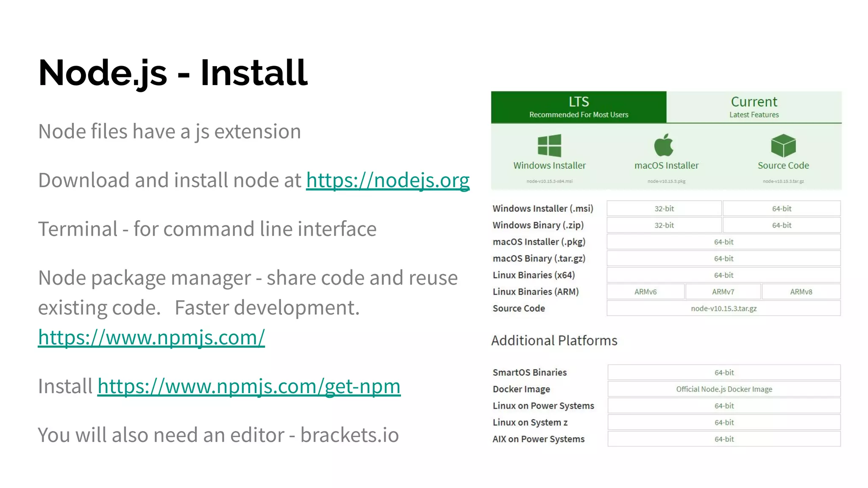Download Linux on Power Systems 64-bit
868x488 pixels.
pyautogui.click(x=724, y=406)
